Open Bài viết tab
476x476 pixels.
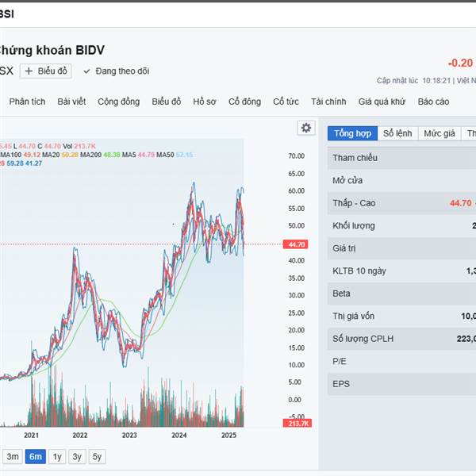coord(71,102)
